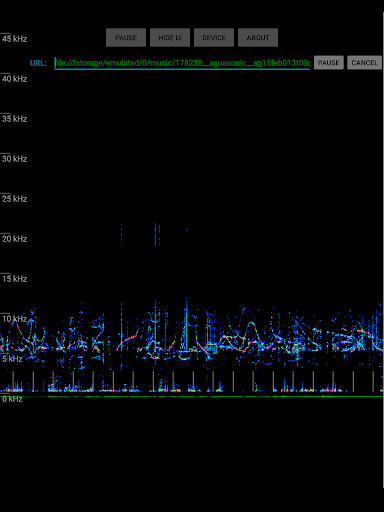This screenshot has width=384, height=512.
Task: Cancel the URL file playback
Action: (364, 63)
